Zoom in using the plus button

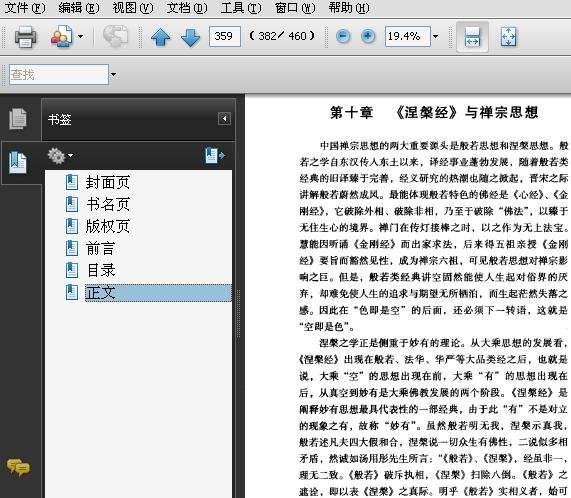coord(368,36)
